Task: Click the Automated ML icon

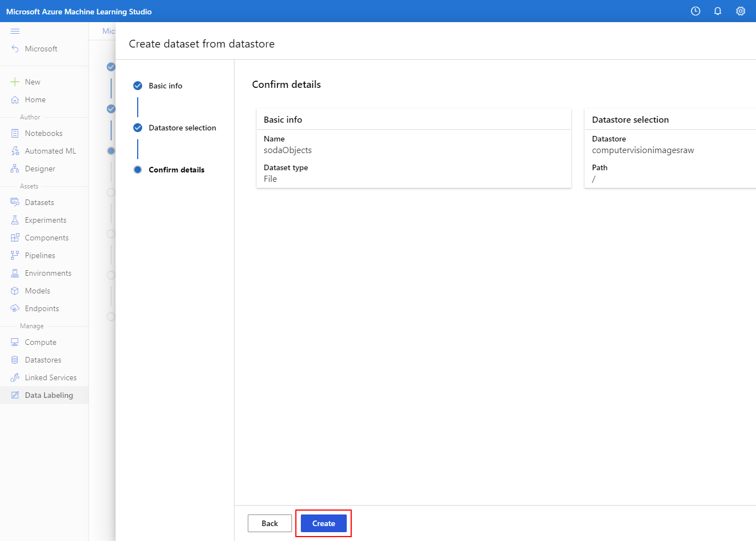Action: pos(15,151)
